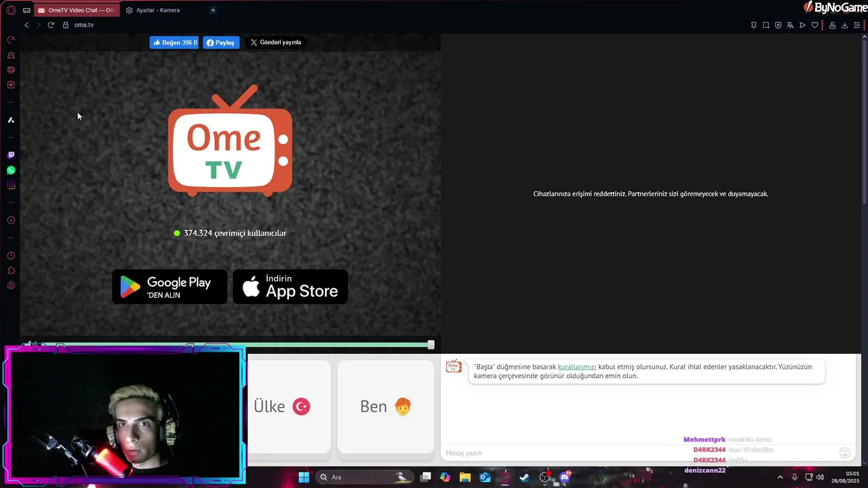Open the profile account icon
This screenshot has height=488, width=868.
click(832, 25)
